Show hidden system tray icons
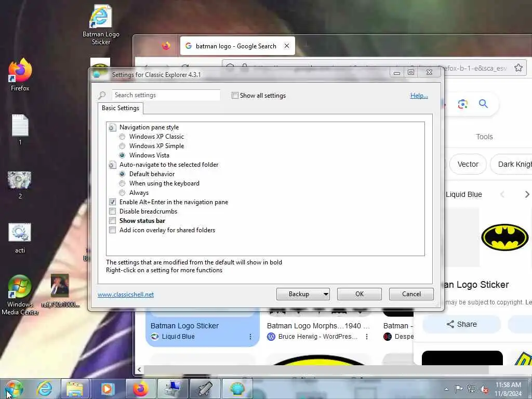 click(x=446, y=389)
